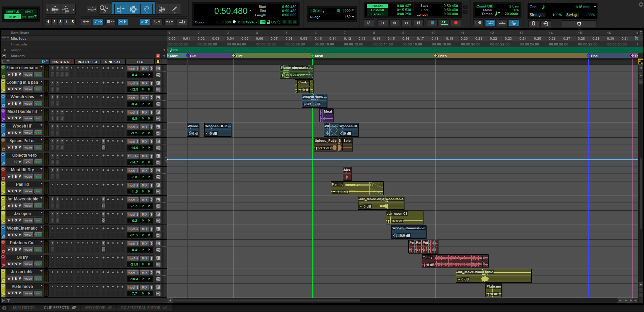Image resolution: width=644 pixels, height=312 pixels.
Task: Open the REL GRID mode dropdown
Action: point(35,16)
